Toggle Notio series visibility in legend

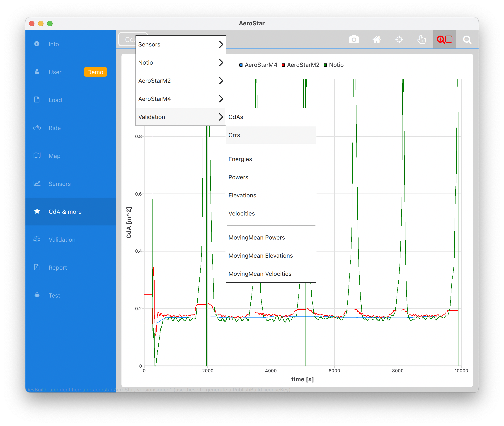point(336,65)
